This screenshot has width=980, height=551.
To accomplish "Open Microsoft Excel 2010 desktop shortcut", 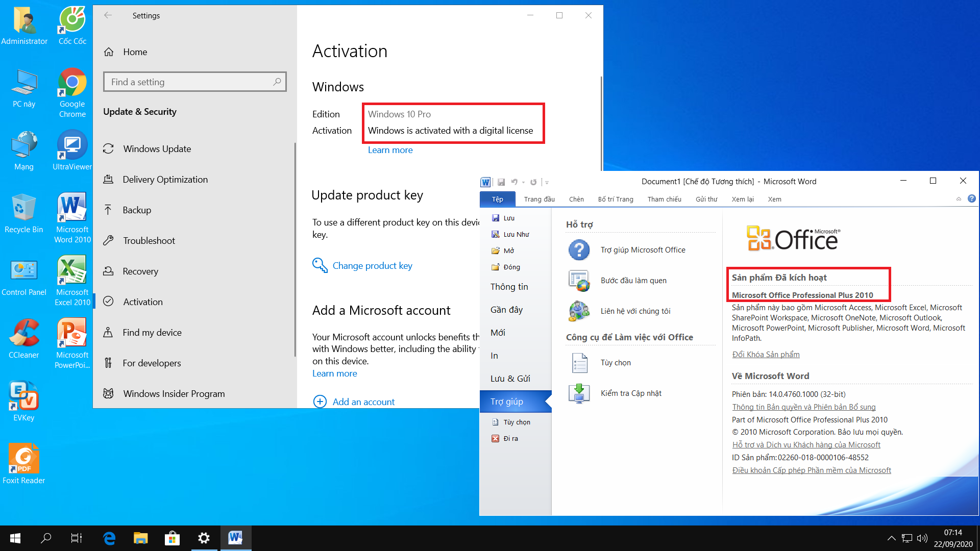I will [72, 281].
